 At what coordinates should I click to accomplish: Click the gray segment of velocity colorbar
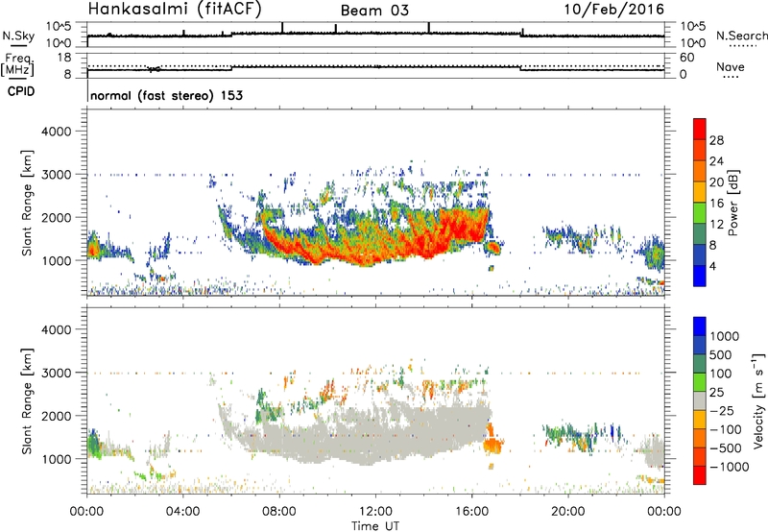pyautogui.click(x=700, y=400)
